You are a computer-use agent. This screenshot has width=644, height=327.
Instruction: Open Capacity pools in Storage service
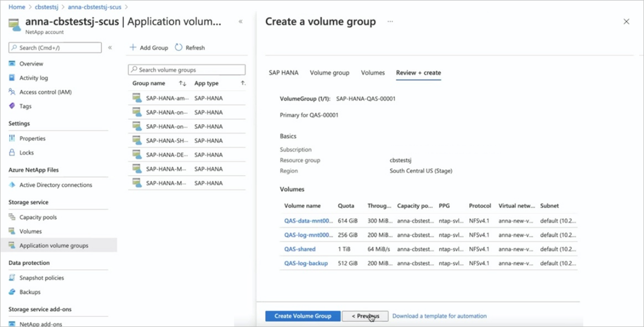(38, 217)
